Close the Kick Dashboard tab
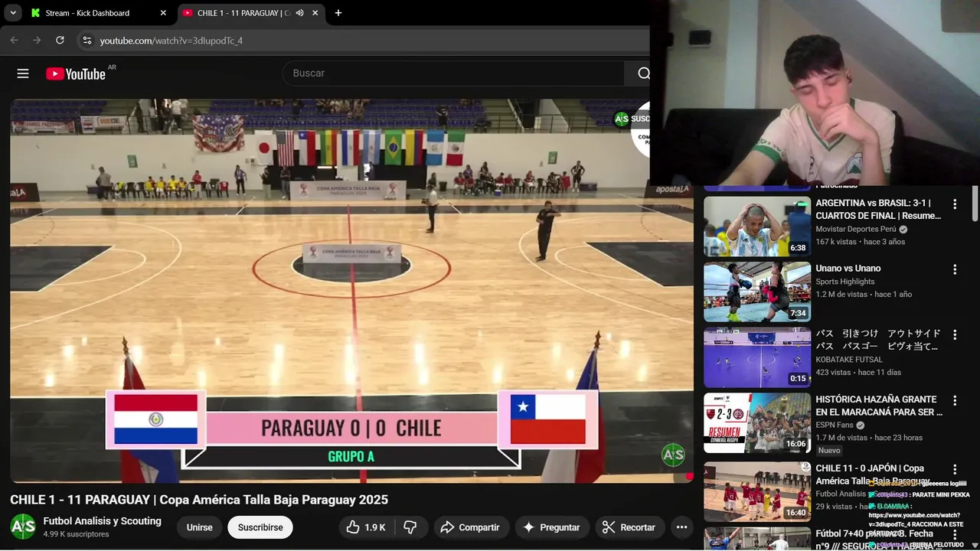Viewport: 980px width, 551px height. 163,13
